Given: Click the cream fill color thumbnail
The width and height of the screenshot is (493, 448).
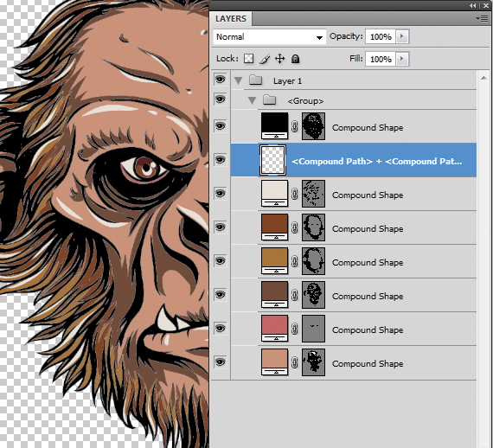Looking at the screenshot, I should point(274,194).
